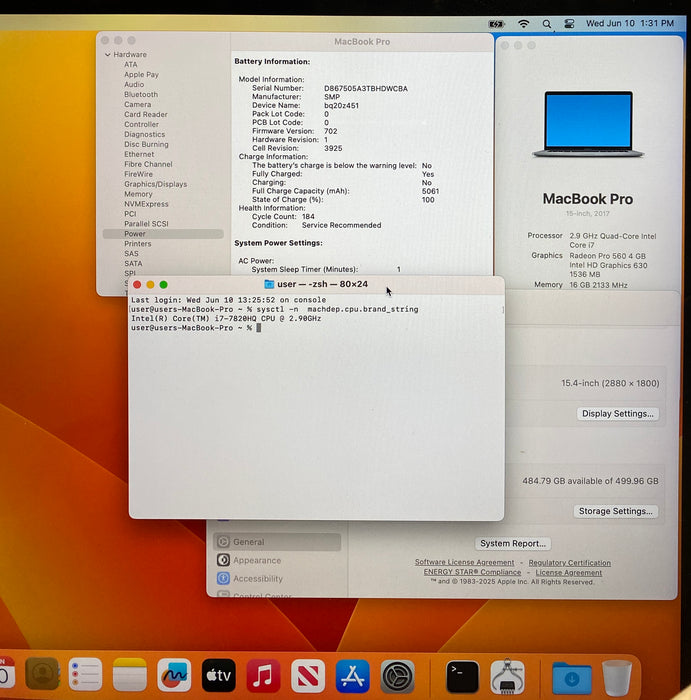Click the Cycle Count value 184
Image resolution: width=691 pixels, height=700 pixels.
pos(308,217)
